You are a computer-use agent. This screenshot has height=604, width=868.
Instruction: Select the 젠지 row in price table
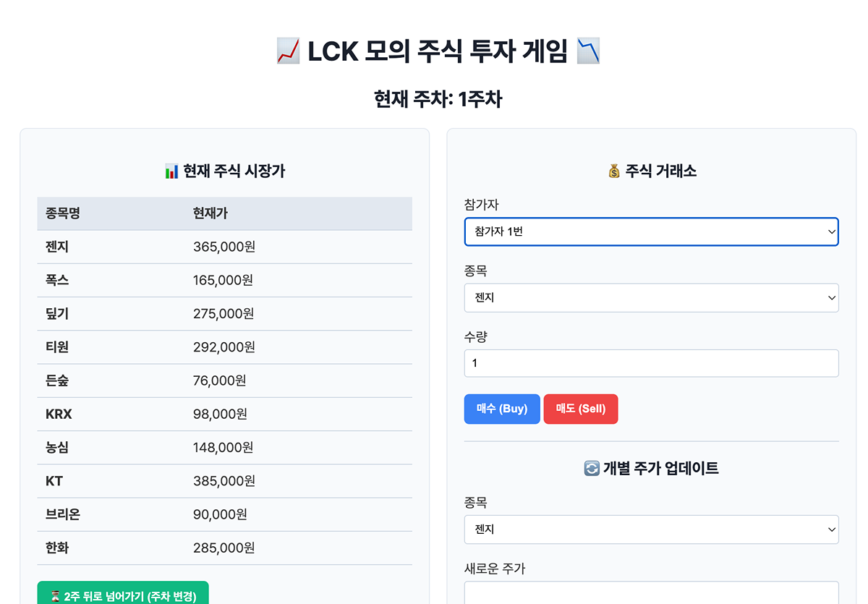pyautogui.click(x=224, y=247)
